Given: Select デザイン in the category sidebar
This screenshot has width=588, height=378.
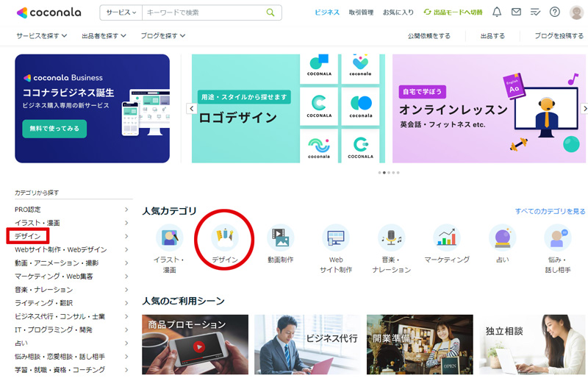Looking at the screenshot, I should coord(28,236).
